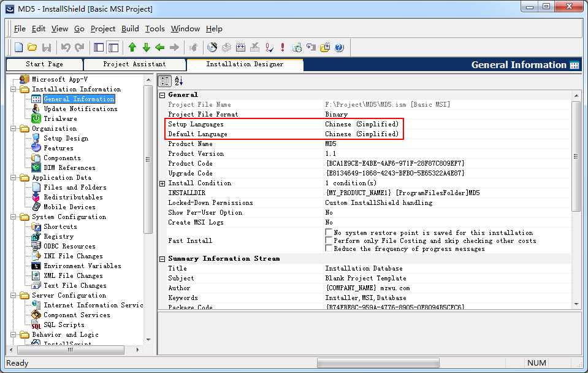588x373 pixels.
Task: Select Environment Variables in the tree
Action: click(83, 266)
